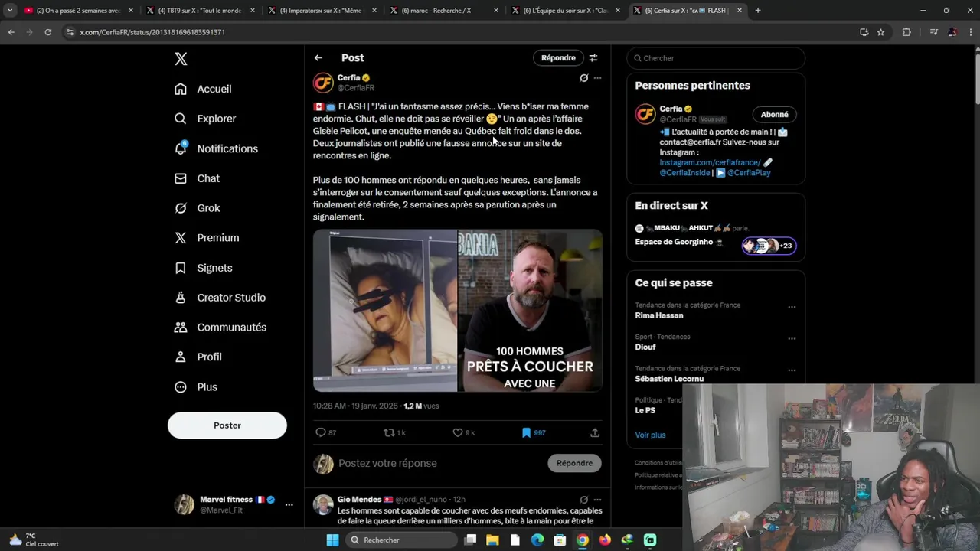Open the Diouf trend

(x=645, y=347)
